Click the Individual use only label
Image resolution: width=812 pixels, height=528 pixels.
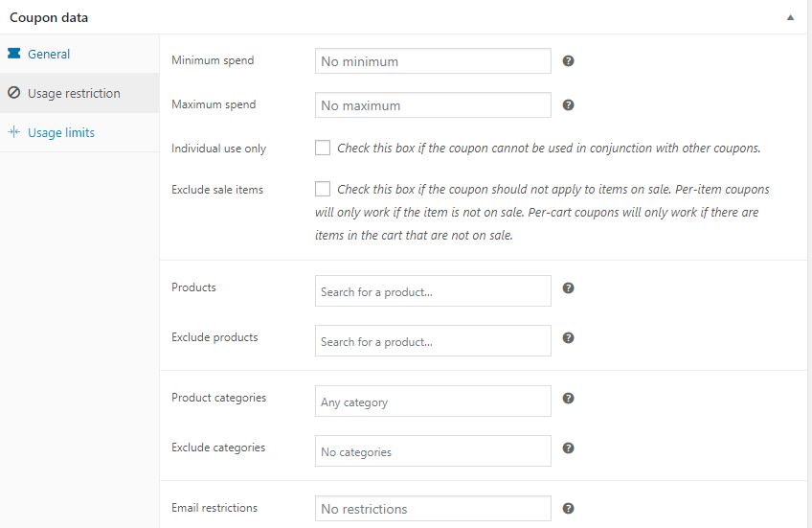tap(218, 149)
